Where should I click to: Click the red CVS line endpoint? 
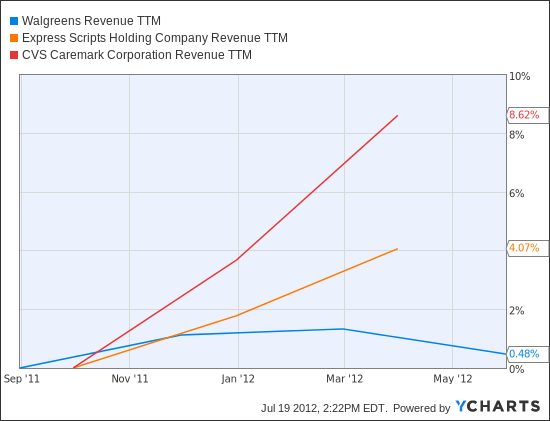coord(397,115)
